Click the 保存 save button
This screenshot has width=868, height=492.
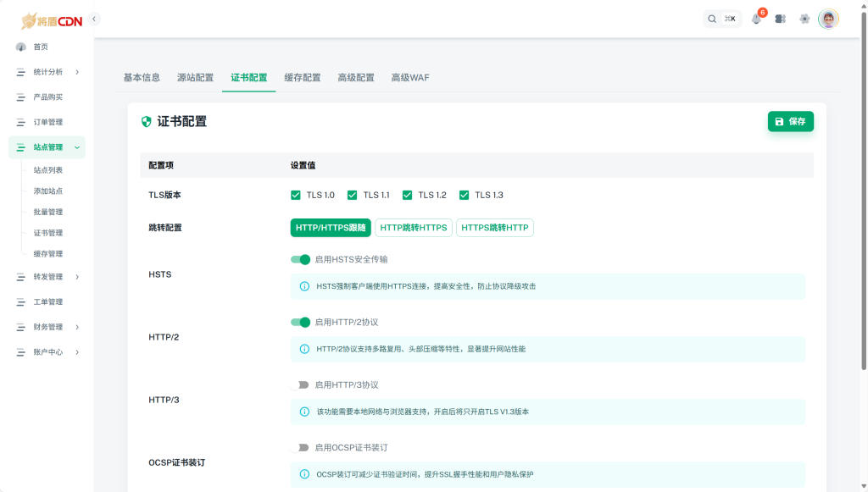pyautogui.click(x=790, y=121)
